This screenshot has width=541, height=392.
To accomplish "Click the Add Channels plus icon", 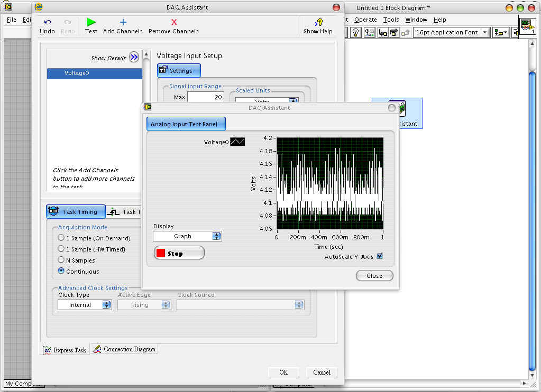I will pos(123,22).
